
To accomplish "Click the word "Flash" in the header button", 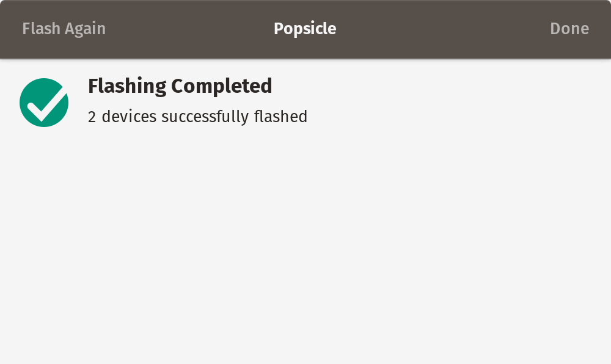I will (41, 29).
